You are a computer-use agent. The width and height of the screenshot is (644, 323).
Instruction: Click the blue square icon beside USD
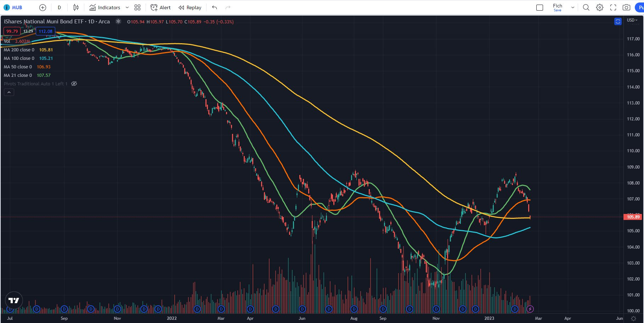[x=618, y=22]
